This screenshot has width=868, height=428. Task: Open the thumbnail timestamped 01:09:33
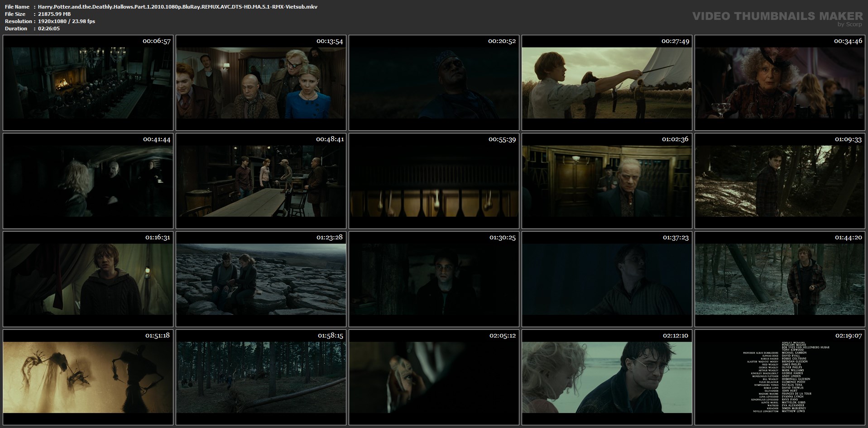pos(780,181)
